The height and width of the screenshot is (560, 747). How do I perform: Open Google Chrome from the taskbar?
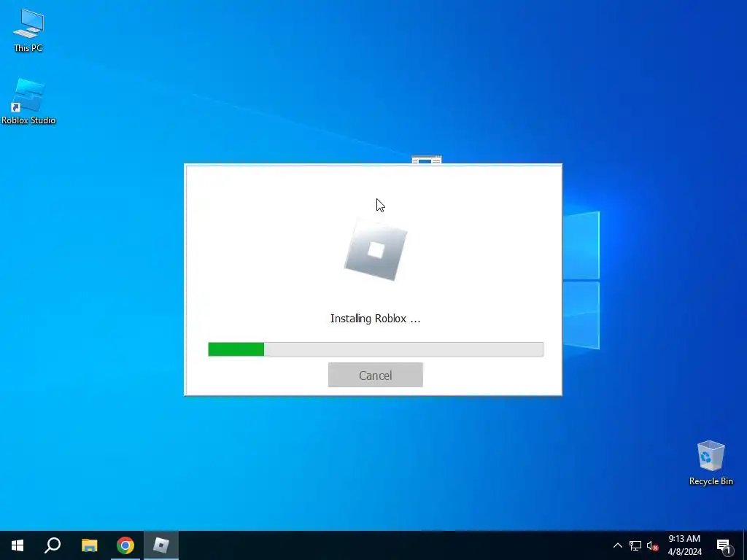click(125, 545)
